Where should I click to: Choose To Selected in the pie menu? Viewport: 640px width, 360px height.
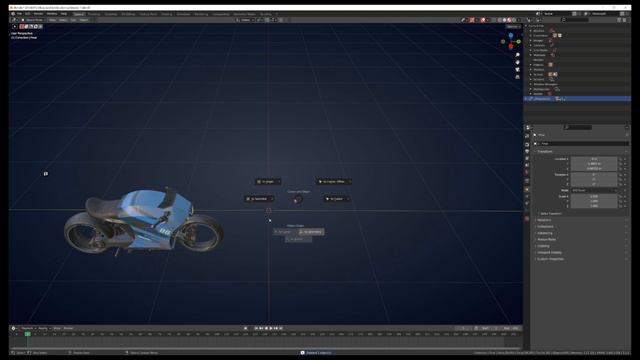[x=259, y=199]
